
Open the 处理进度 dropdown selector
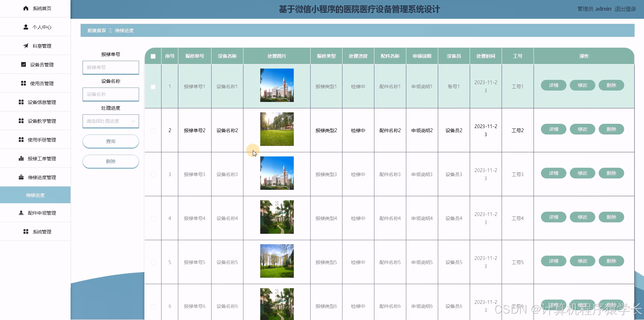[110, 121]
